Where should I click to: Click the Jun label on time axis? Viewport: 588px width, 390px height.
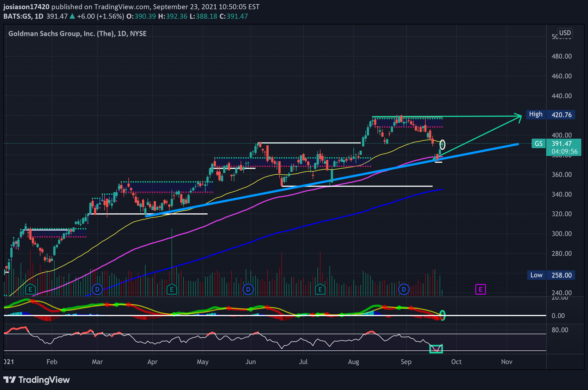click(x=250, y=362)
